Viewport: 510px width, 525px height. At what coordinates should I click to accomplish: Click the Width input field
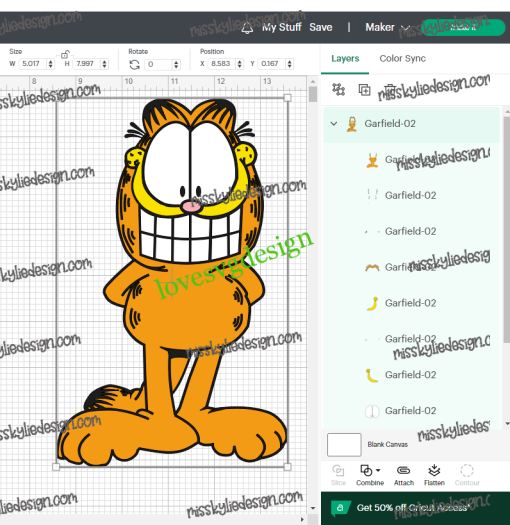pyautogui.click(x=33, y=64)
